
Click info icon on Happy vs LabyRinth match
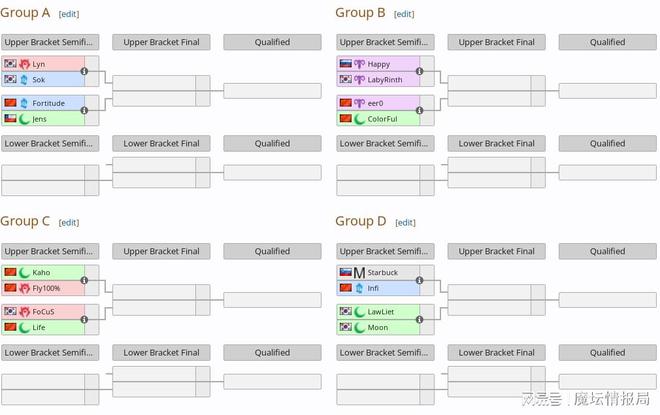pyautogui.click(x=419, y=71)
